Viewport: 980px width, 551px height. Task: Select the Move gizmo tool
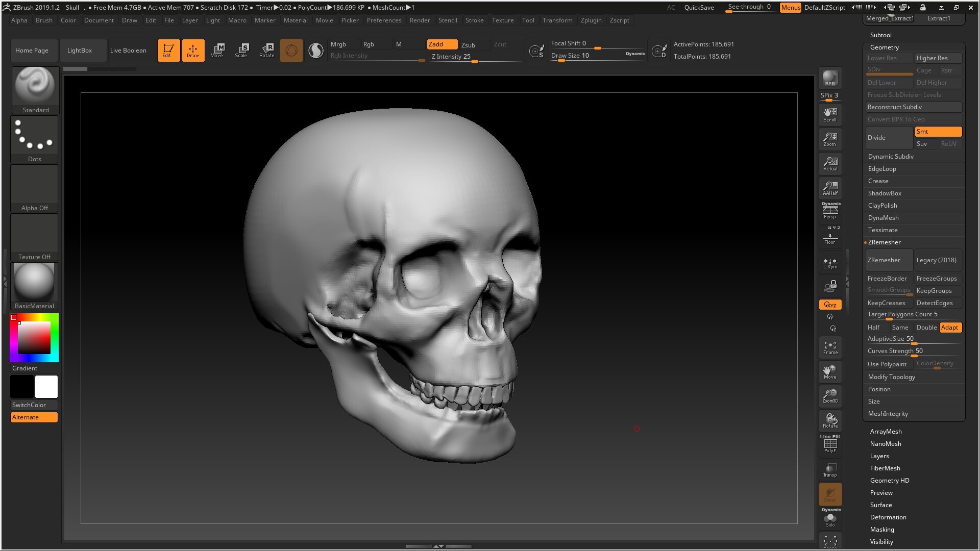tap(217, 50)
